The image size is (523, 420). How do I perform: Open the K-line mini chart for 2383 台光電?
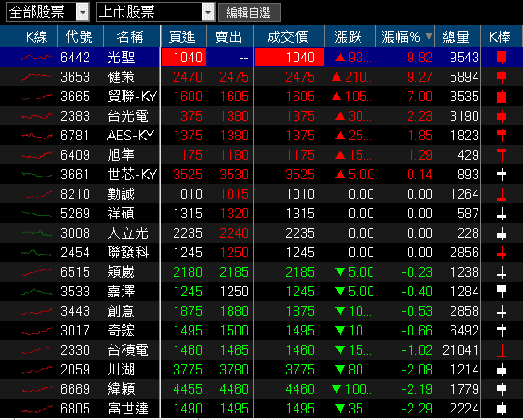click(x=36, y=116)
